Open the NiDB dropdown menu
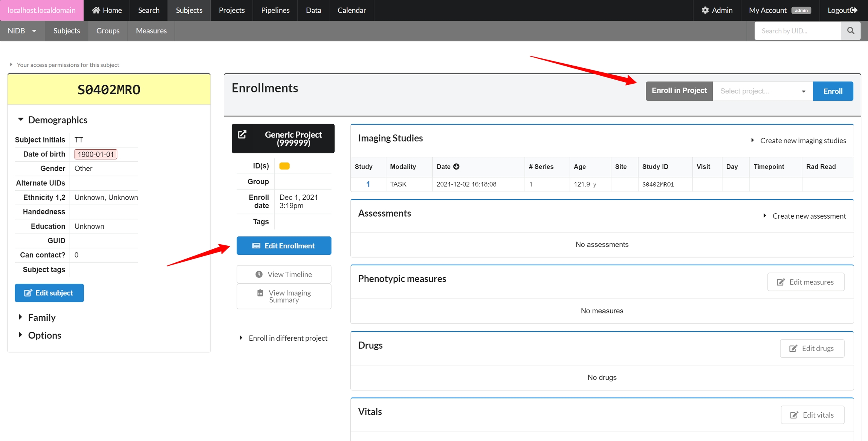This screenshot has height=441, width=868. [x=22, y=31]
